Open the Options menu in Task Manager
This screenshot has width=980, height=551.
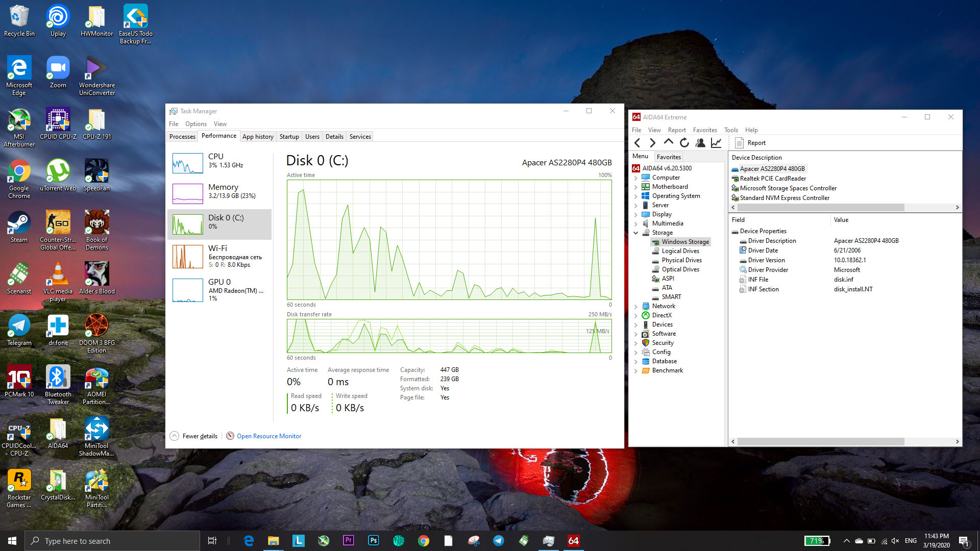[196, 124]
